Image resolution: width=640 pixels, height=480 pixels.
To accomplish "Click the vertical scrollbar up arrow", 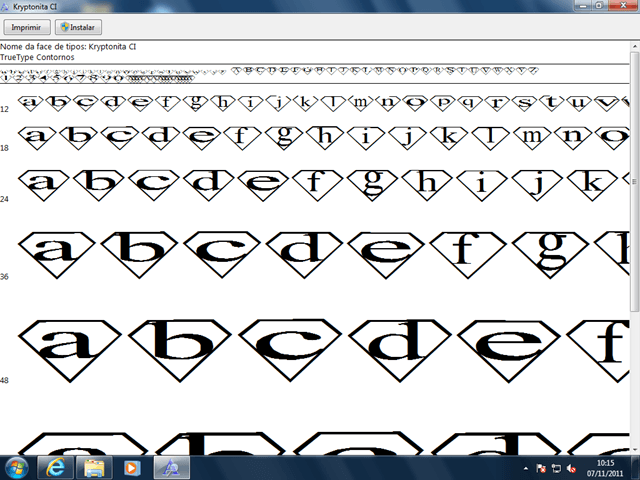I will 635,46.
